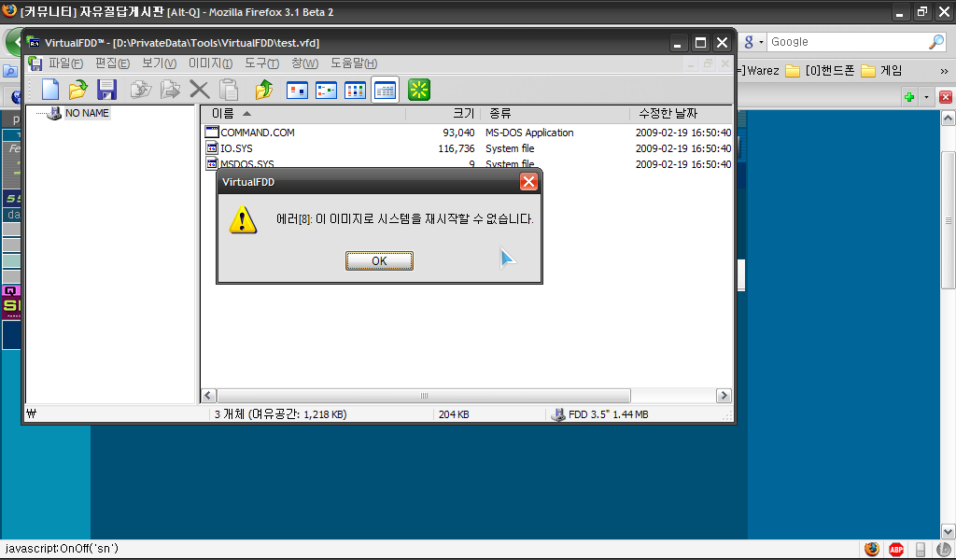Select the IO.SYS file name
Viewport: 956px width, 560px height.
236,148
